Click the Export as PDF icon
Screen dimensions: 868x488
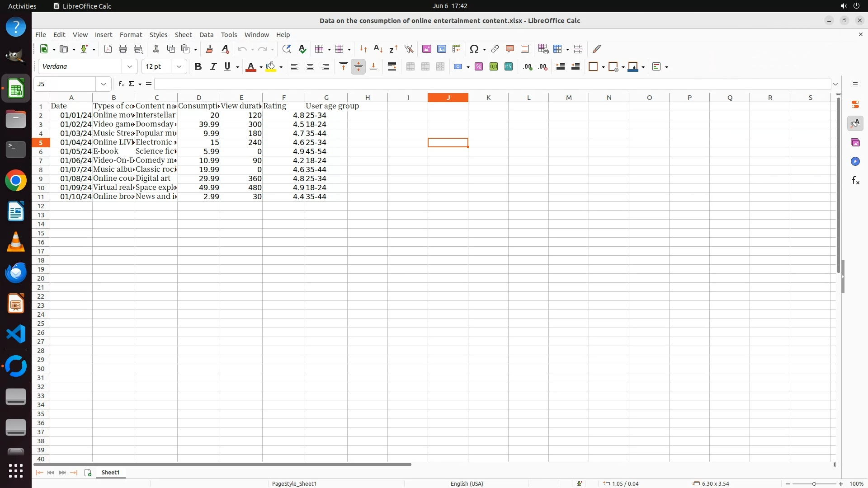[108, 49]
